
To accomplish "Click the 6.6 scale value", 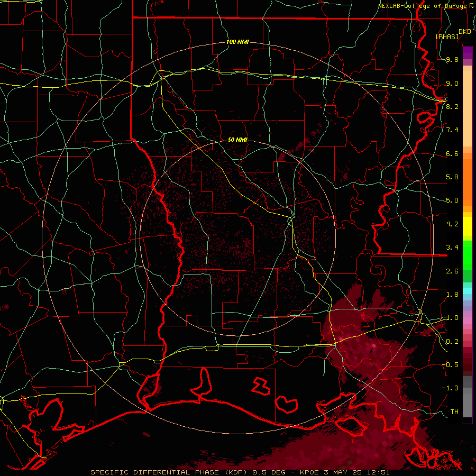I will 452,153.
